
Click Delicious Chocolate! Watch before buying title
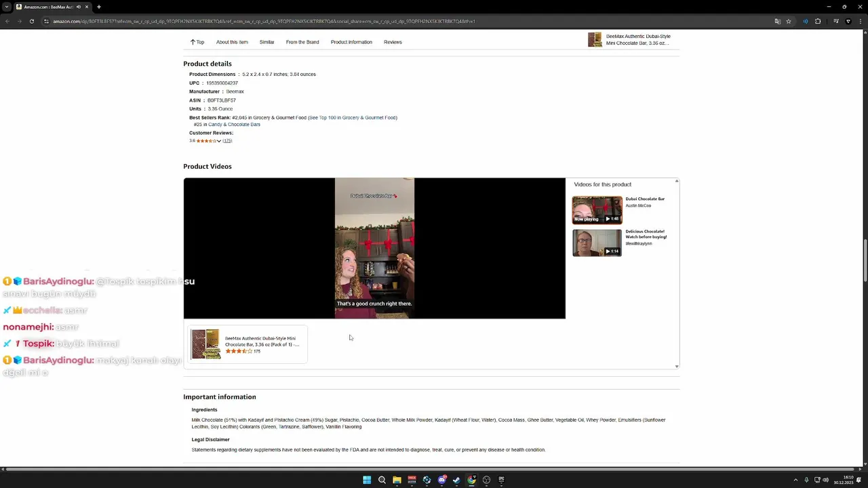pos(646,234)
